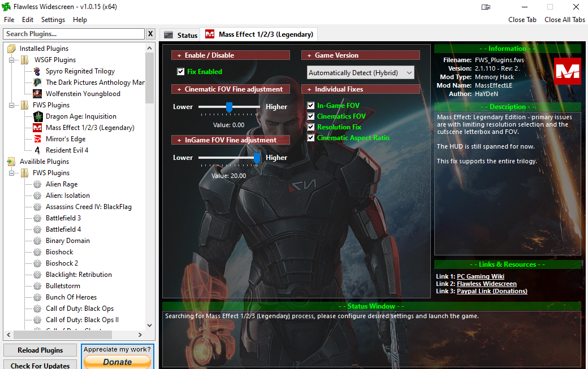This screenshot has height=369, width=588.
Task: Click the Cinematic FOV slider handle
Action: (x=229, y=107)
